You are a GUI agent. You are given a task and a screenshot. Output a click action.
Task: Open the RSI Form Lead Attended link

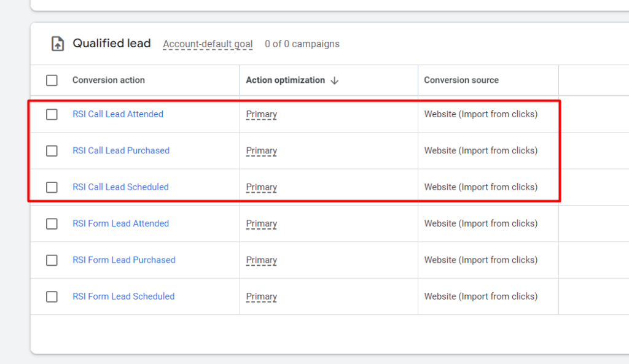(121, 223)
